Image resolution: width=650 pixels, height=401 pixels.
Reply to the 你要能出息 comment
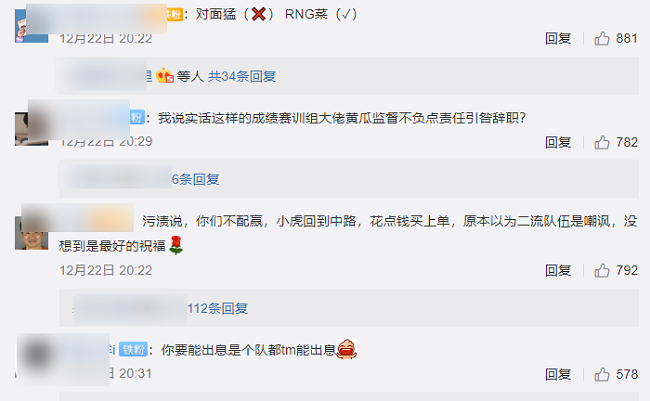click(x=558, y=374)
